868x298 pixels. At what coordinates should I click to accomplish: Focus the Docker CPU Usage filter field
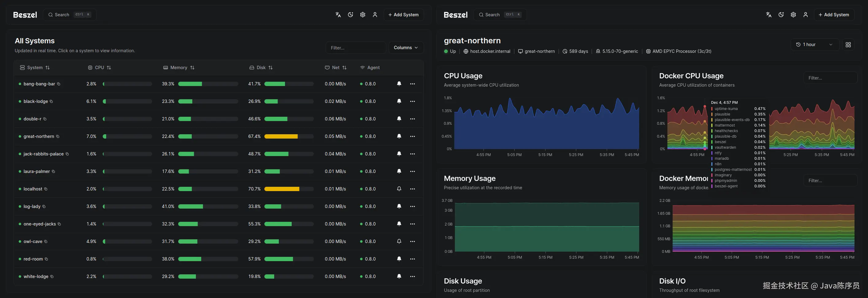click(830, 78)
